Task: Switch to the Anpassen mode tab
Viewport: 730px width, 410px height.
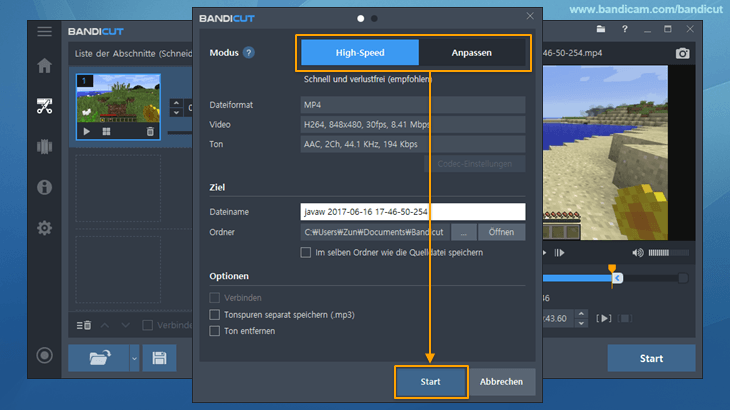Action: click(x=471, y=53)
